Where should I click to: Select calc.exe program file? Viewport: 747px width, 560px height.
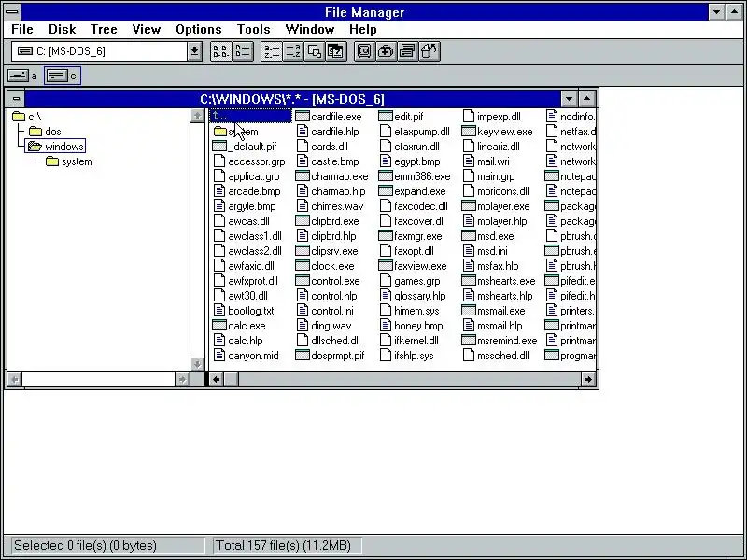[239, 326]
